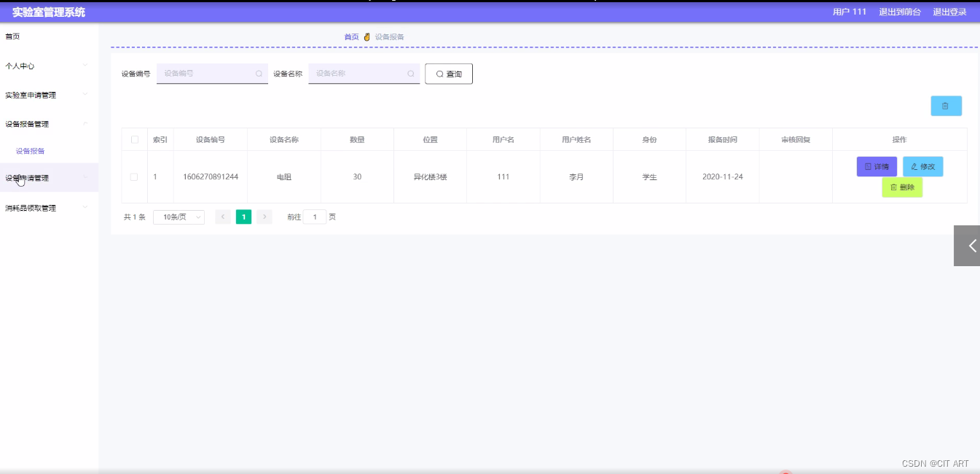The height and width of the screenshot is (474, 980).
Task: Expand 个人中心 sidebar menu
Action: coord(49,66)
